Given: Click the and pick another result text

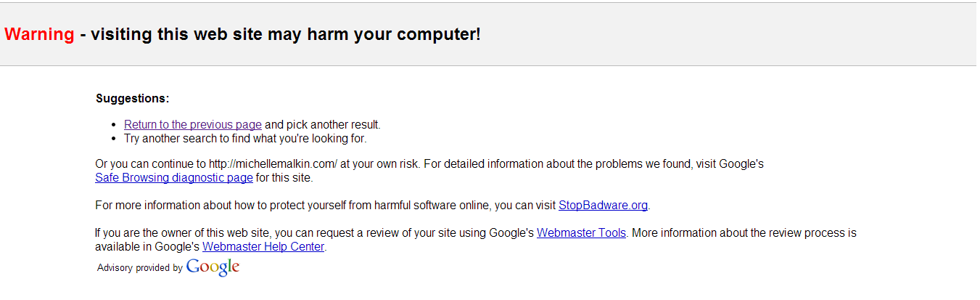Looking at the screenshot, I should pos(323,125).
